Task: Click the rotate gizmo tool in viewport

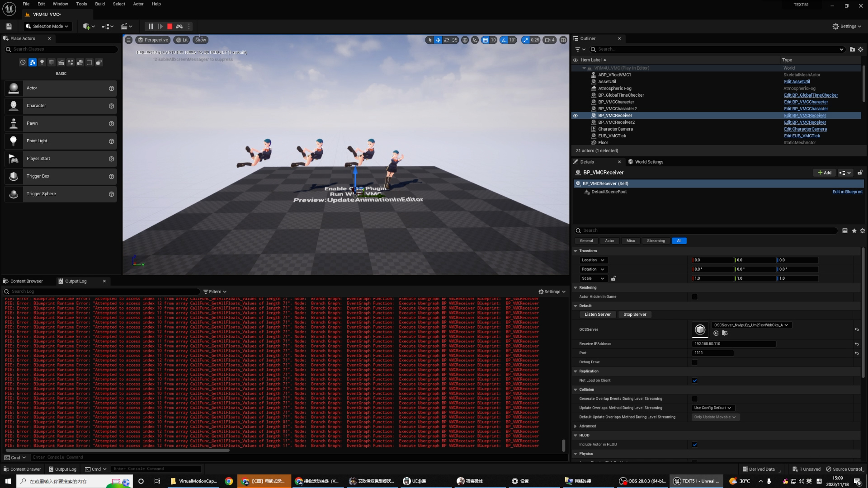Action: click(446, 40)
